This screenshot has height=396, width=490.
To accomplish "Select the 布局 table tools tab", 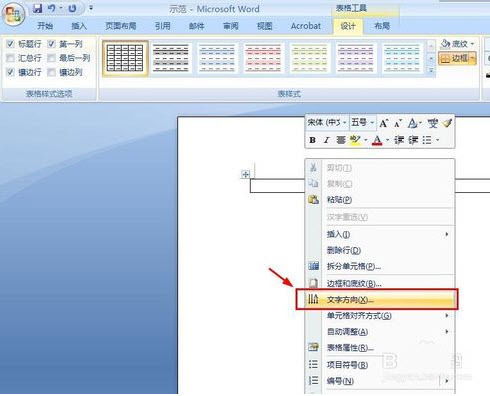I will 382,26.
